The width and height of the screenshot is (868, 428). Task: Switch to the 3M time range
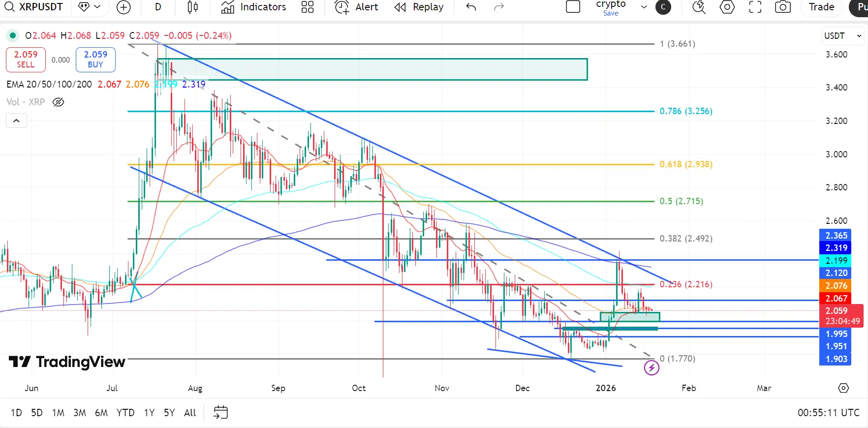[80, 413]
